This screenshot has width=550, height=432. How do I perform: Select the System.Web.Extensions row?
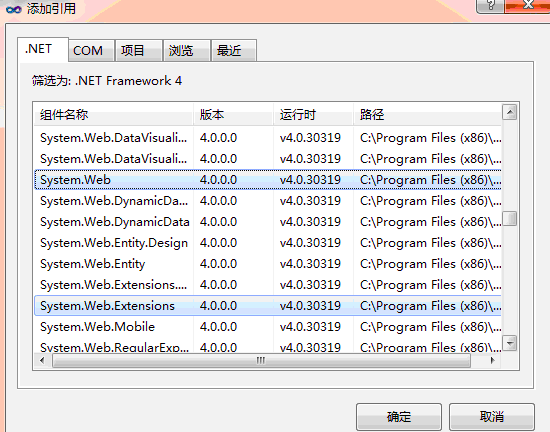point(268,306)
